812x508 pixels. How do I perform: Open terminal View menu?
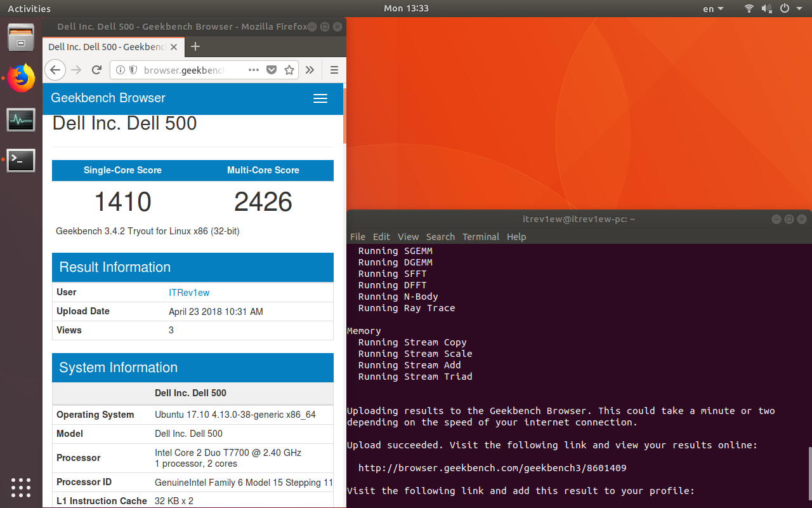[x=408, y=236]
